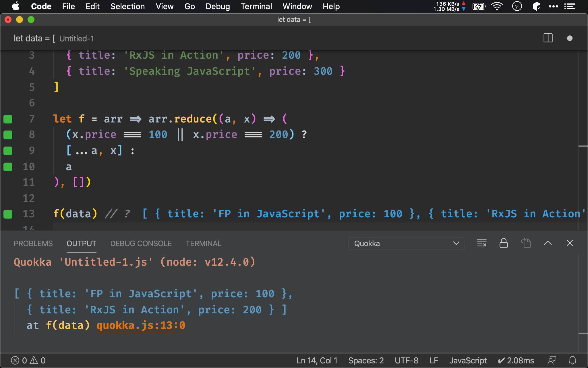Click the network speed monitor in menu bar
The width and height of the screenshot is (588, 368).
[449, 6]
